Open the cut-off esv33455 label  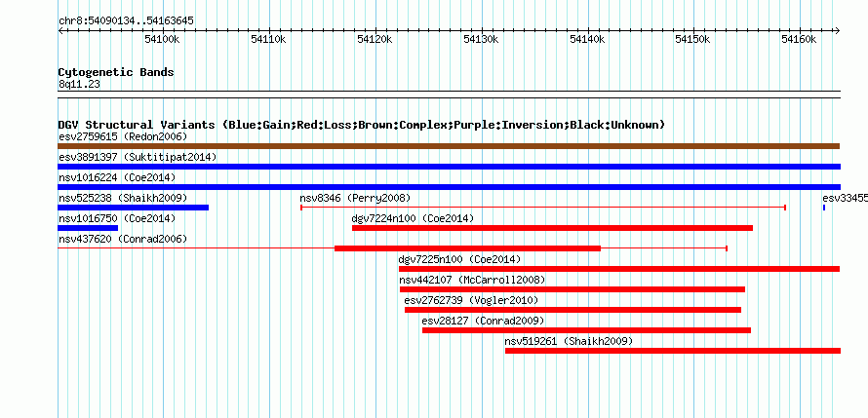(x=845, y=198)
